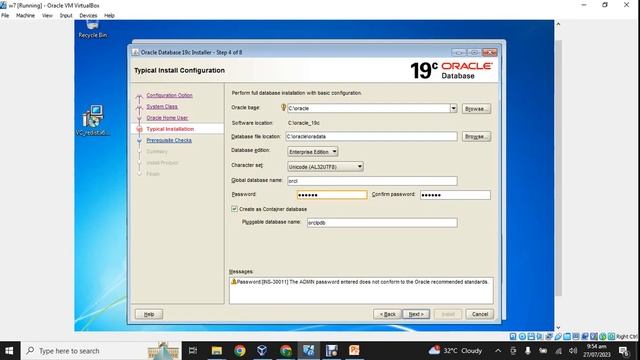Click the search magnifier icon in the taskbar
The width and height of the screenshot is (640, 360).
tap(30, 351)
